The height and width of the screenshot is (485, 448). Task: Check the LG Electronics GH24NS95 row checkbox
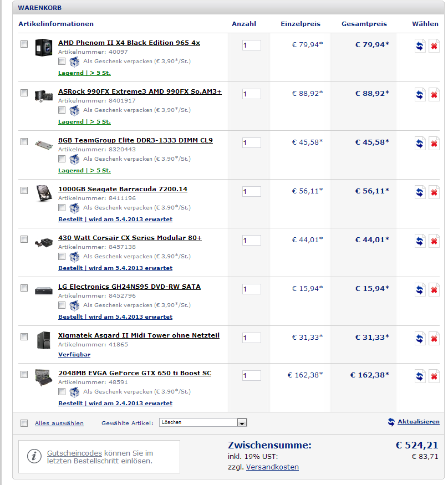tap(24, 288)
